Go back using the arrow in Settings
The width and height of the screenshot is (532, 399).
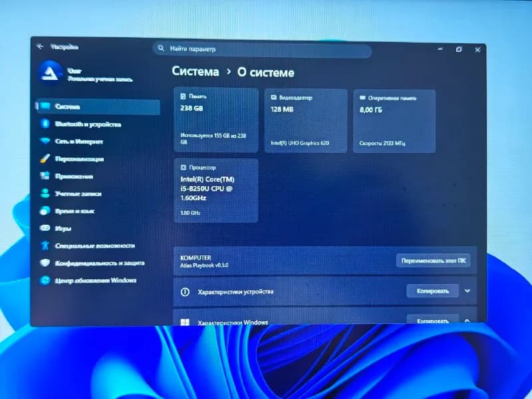pyautogui.click(x=40, y=47)
